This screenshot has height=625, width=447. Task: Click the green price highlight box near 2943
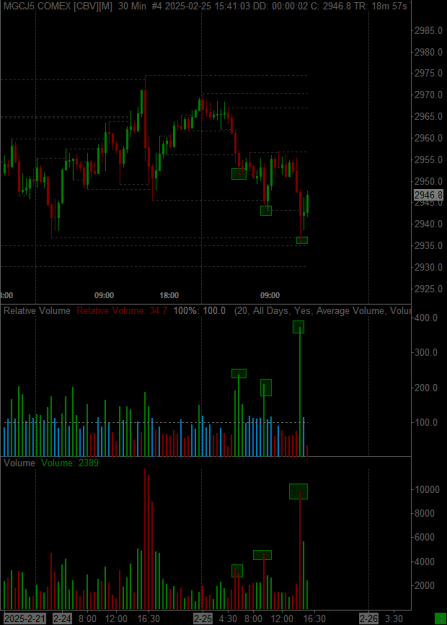click(266, 210)
